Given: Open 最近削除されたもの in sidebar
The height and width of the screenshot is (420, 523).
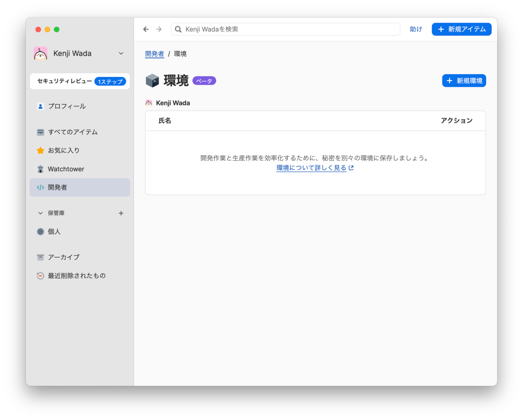Looking at the screenshot, I should tap(80, 276).
